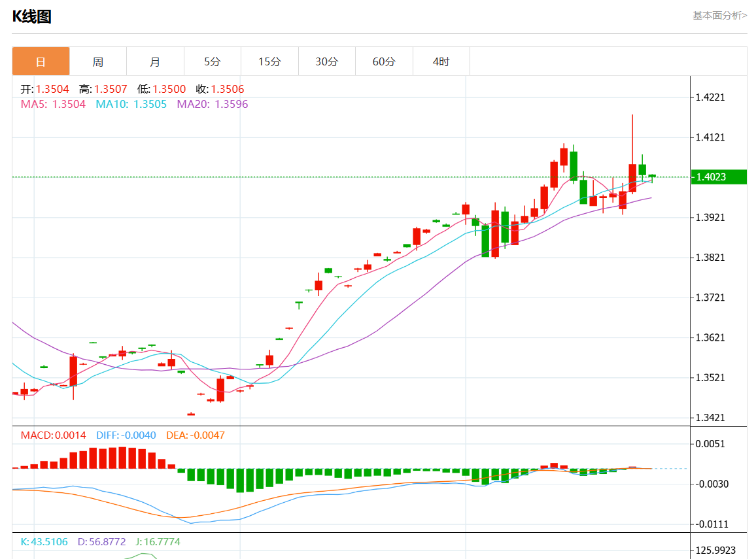Click the J: 16.7774 readout
This screenshot has height=559, width=756.
coord(158,541)
